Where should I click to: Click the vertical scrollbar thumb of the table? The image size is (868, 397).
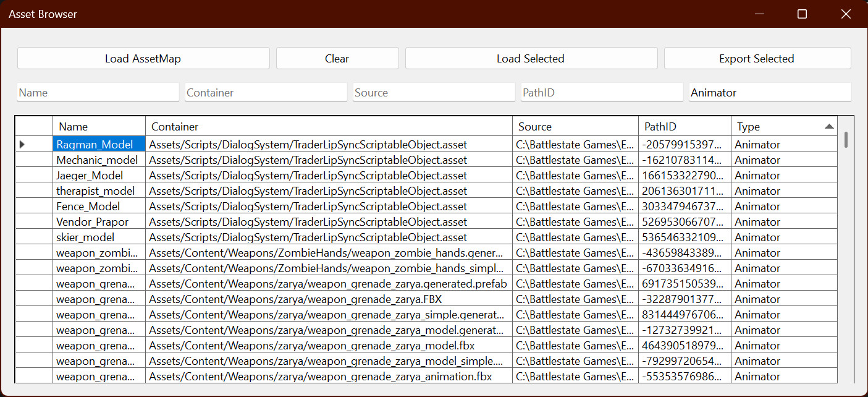pos(846,139)
